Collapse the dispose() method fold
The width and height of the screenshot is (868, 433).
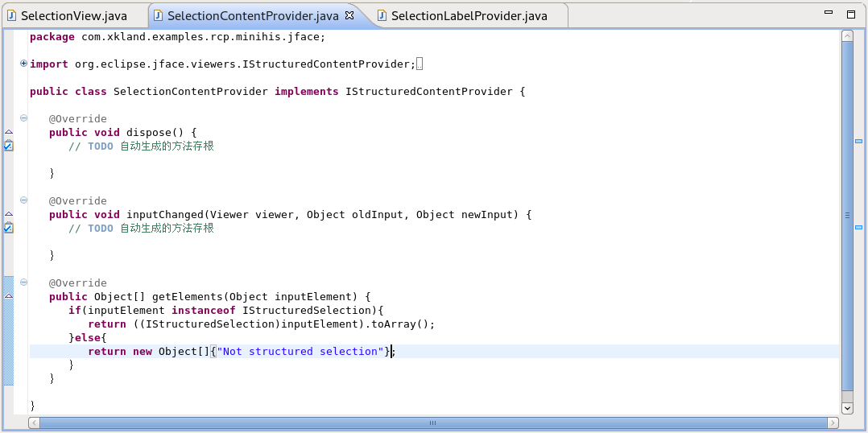click(x=24, y=118)
